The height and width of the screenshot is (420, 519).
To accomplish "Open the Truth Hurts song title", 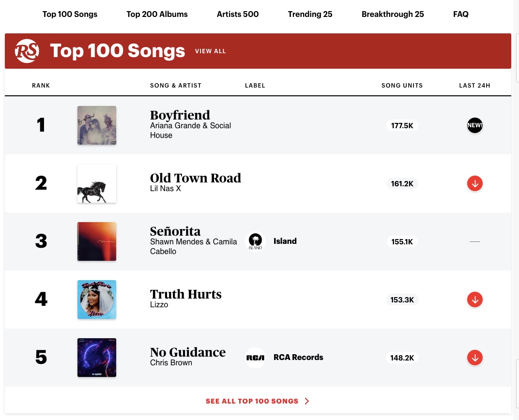I will (185, 294).
